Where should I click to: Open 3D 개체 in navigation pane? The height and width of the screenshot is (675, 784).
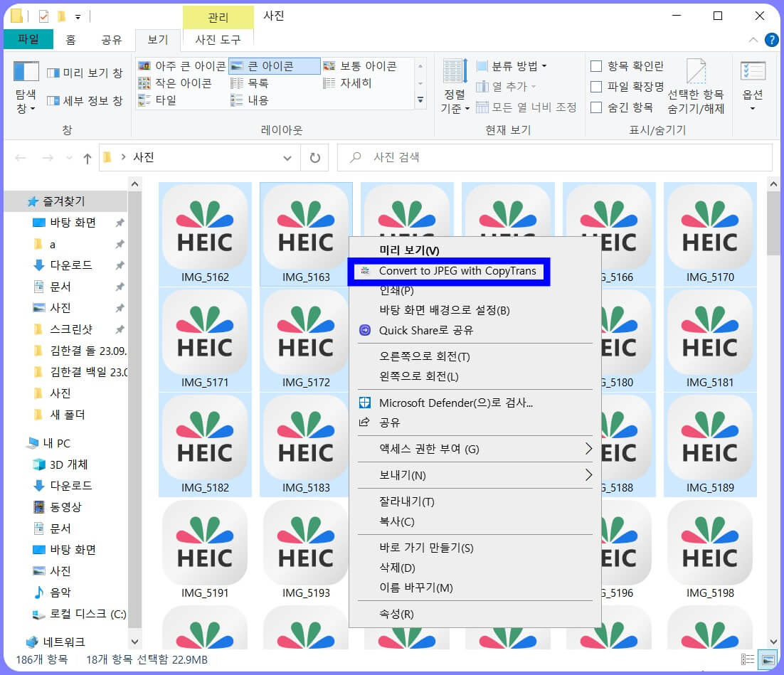[68, 464]
